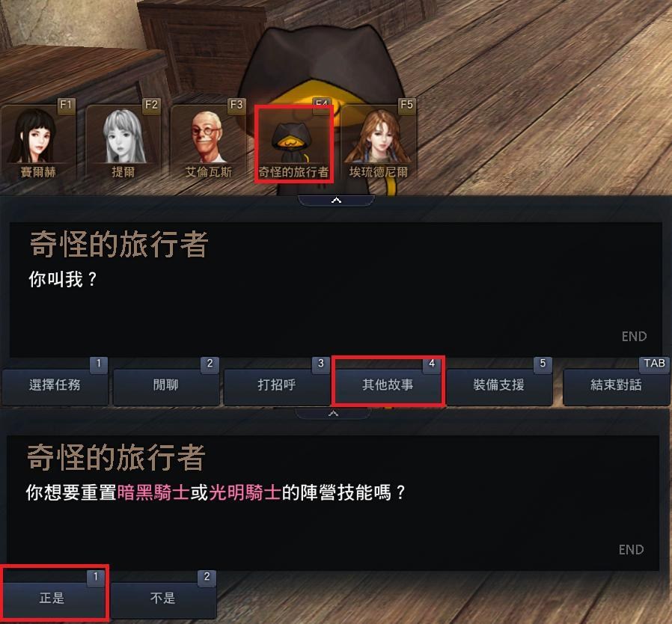Select the 提爾 NPC portrait
Image resolution: width=672 pixels, height=624 pixels.
click(123, 143)
